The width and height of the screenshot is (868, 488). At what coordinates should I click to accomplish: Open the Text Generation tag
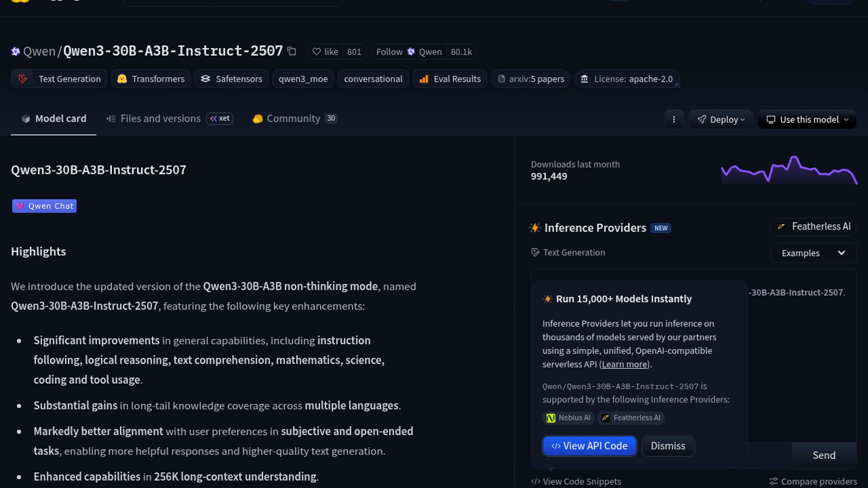pyautogui.click(x=59, y=79)
